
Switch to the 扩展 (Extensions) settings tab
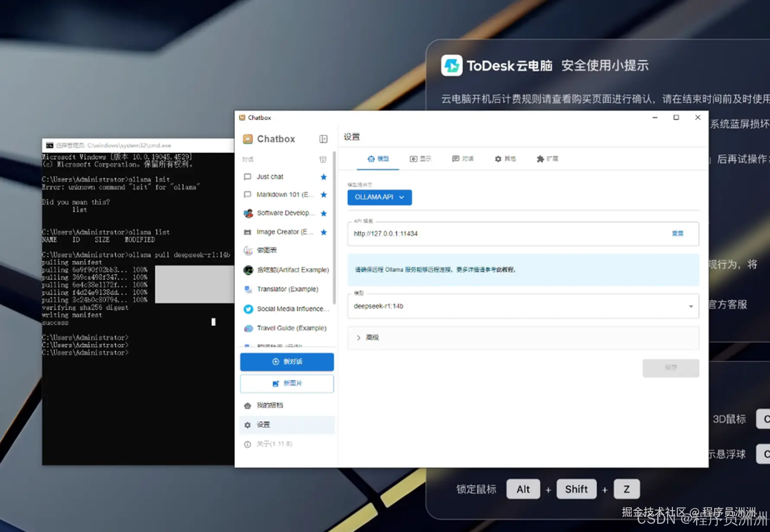point(547,159)
